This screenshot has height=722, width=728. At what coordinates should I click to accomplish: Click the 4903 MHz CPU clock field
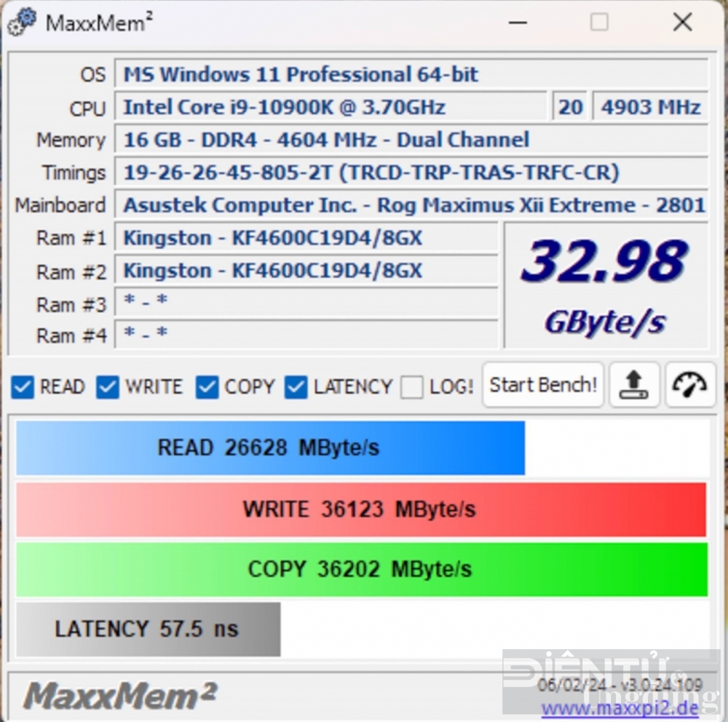[650, 107]
